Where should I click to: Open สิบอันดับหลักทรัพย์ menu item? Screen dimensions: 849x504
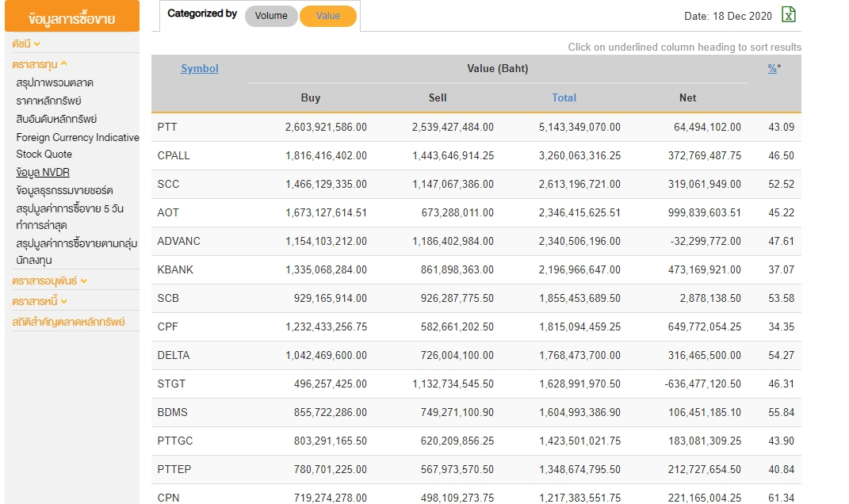[x=56, y=119]
